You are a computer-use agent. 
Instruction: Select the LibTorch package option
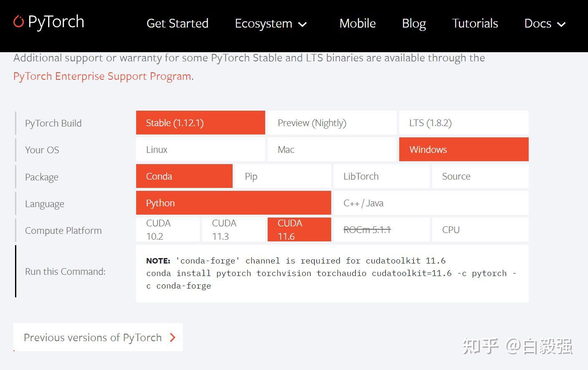(x=381, y=176)
